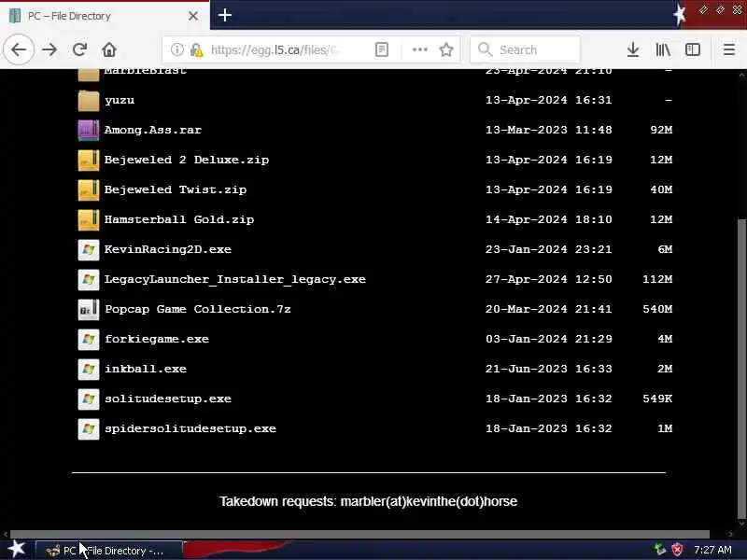Click the horizontal scrollbar thumb

tap(359, 534)
